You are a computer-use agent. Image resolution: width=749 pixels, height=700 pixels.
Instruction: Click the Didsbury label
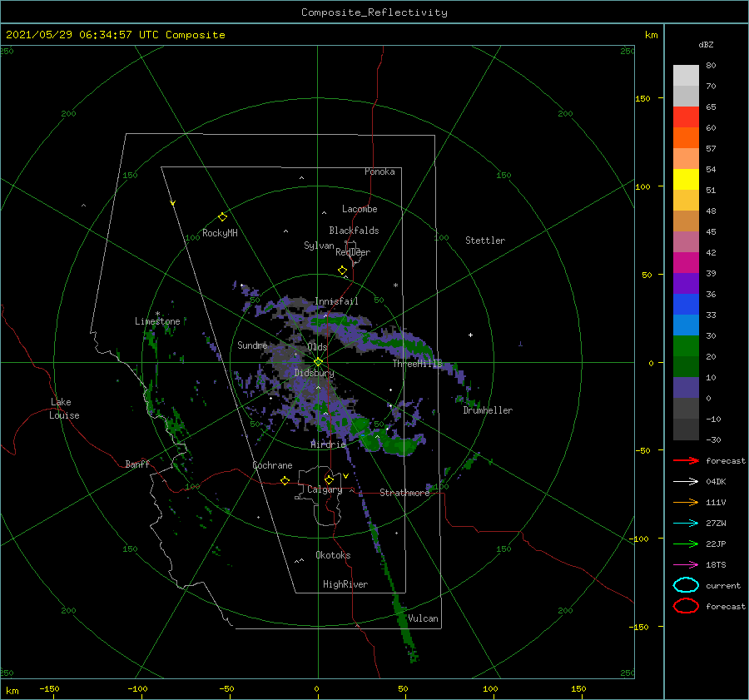314,373
